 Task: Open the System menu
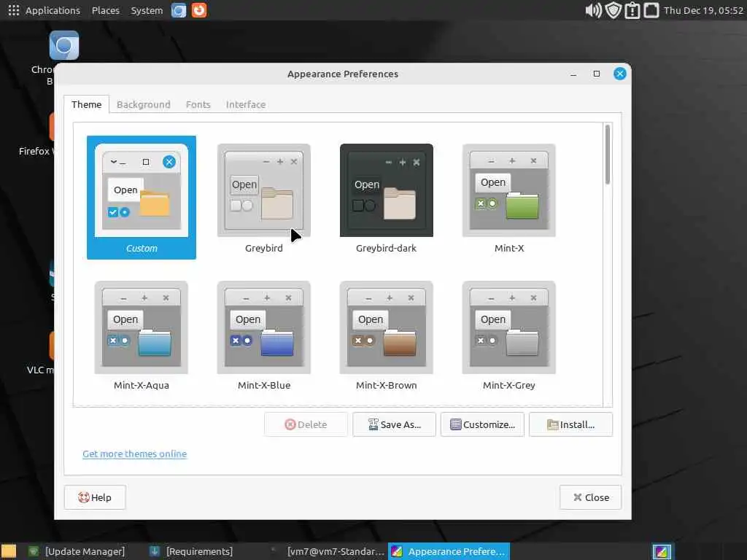(x=147, y=10)
